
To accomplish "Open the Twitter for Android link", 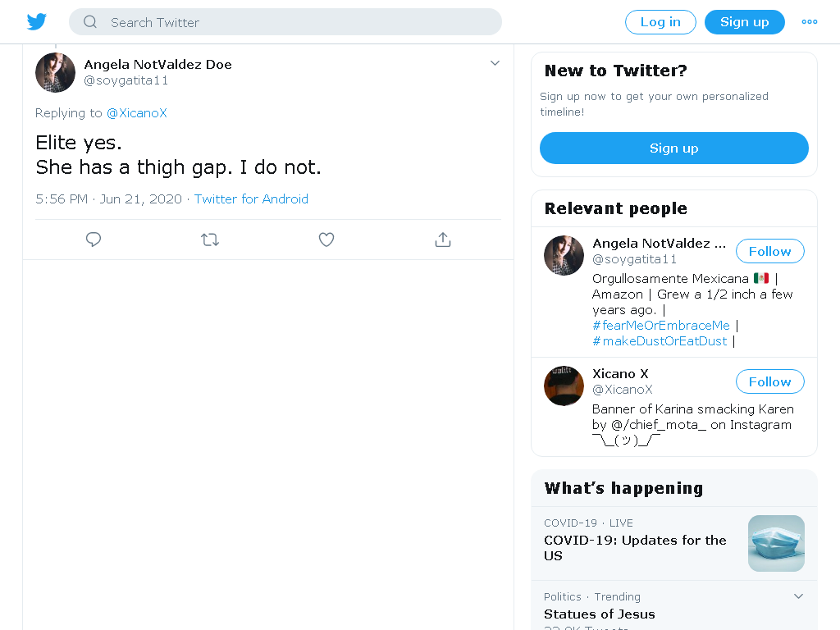I will tap(251, 199).
